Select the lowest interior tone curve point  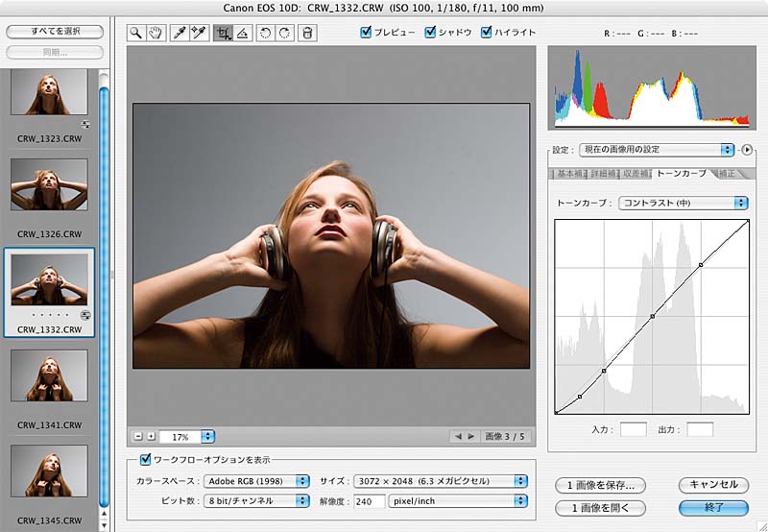pyautogui.click(x=580, y=397)
